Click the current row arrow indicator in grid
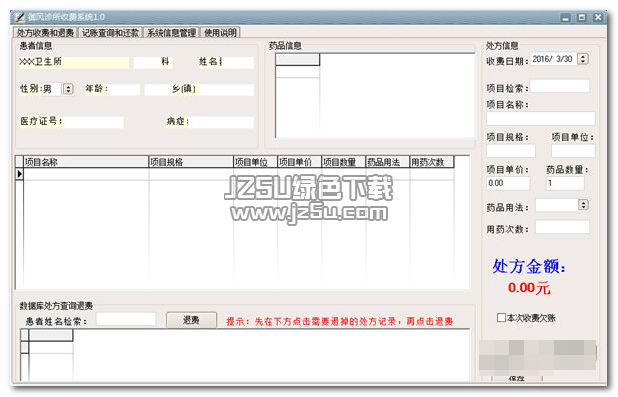The width and height of the screenshot is (618, 397). (19, 173)
